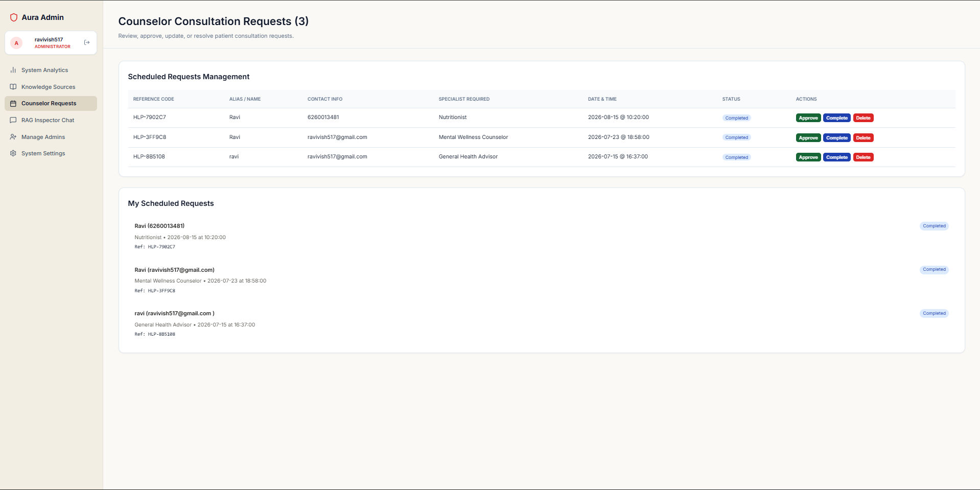Click Complete for the Nutritionist request
The height and width of the screenshot is (490, 980).
tap(836, 118)
